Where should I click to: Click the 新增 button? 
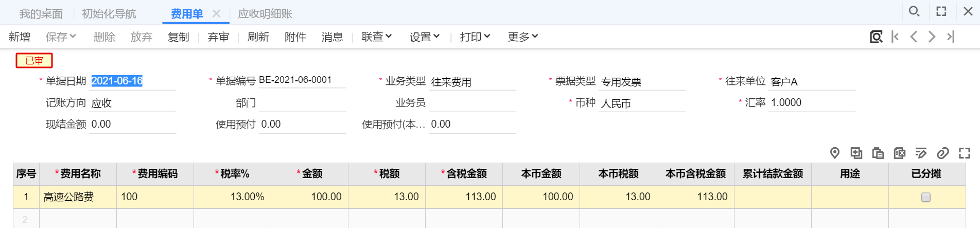(x=20, y=37)
